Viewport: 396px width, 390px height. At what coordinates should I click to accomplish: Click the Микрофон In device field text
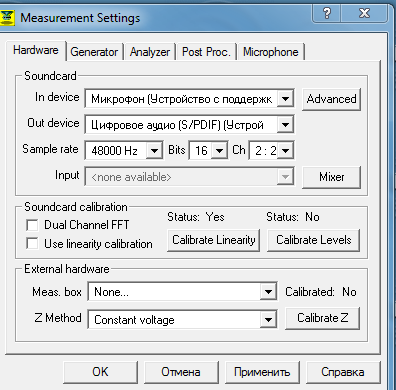coord(181,99)
